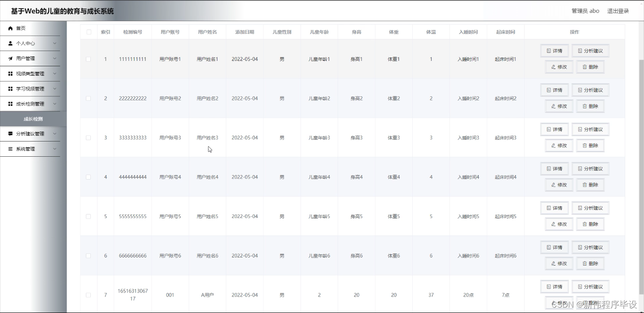Click 删除 for row 2222222222
This screenshot has width=644, height=313.
pyautogui.click(x=590, y=106)
